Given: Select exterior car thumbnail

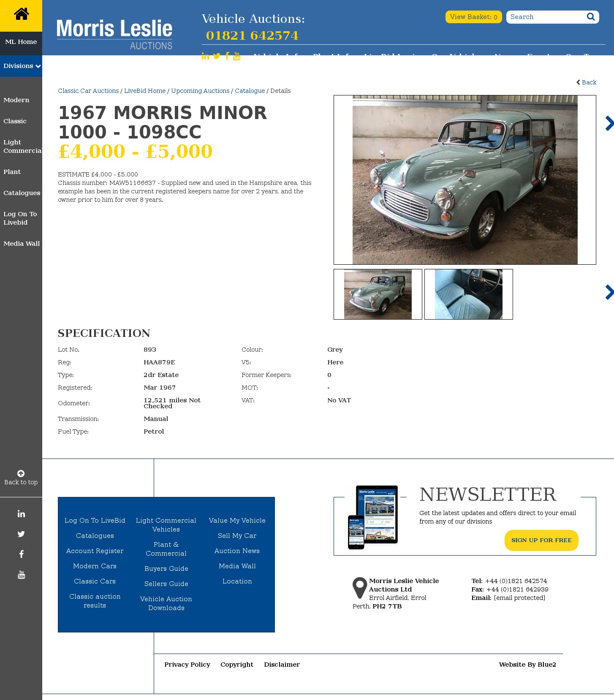Looking at the screenshot, I should tap(378, 294).
